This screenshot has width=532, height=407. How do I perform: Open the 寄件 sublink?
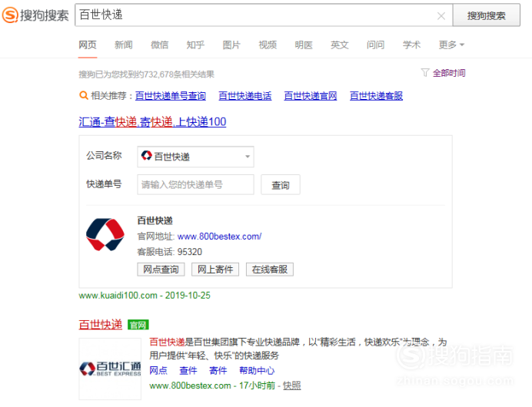pos(218,370)
